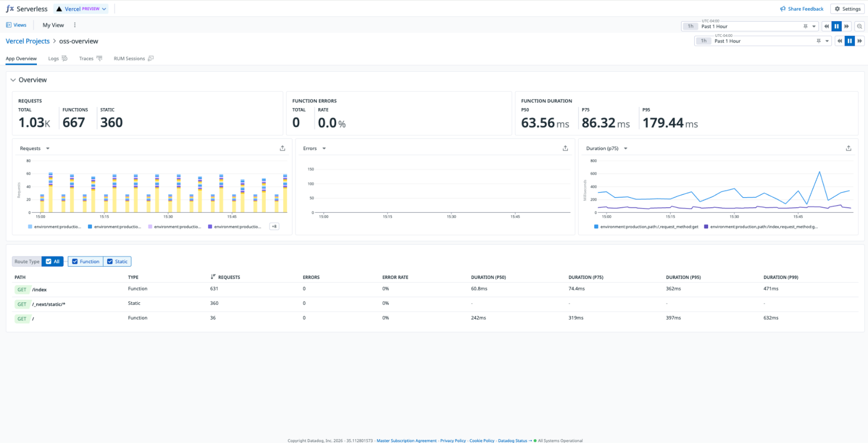Open Settings via the gear icon
The height and width of the screenshot is (443, 868).
[837, 9]
